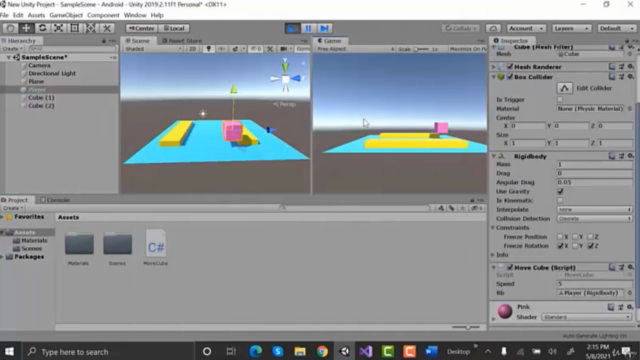Viewport: 640px width, 360px height.
Task: Toggle Freeze Rotation X checkbox
Action: 560,246
